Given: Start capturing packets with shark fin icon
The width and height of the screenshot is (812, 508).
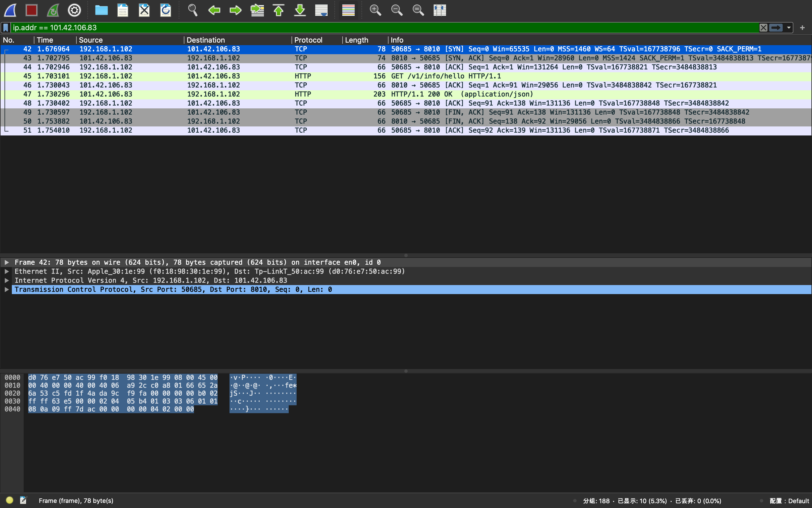Looking at the screenshot, I should click(x=10, y=10).
